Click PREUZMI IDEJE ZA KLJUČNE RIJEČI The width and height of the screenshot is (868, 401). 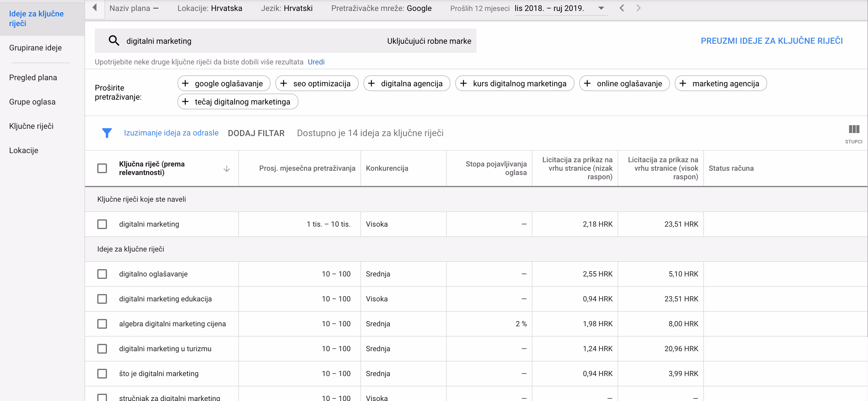tap(771, 41)
